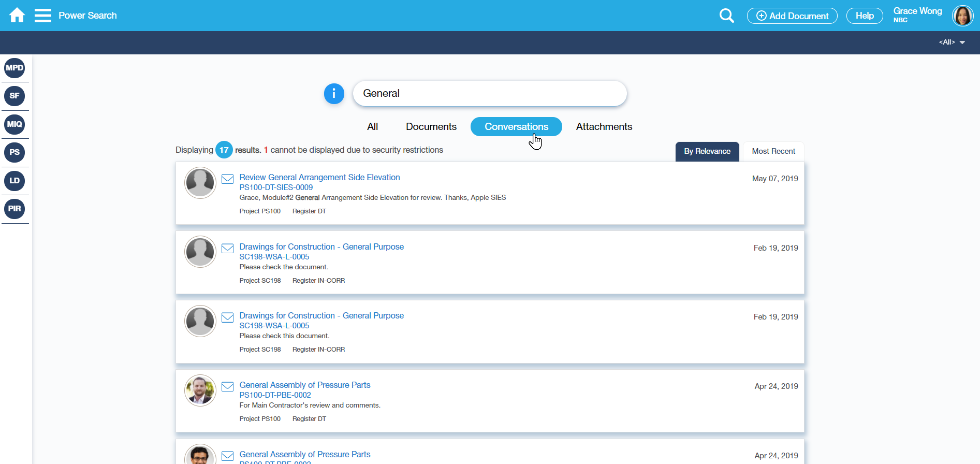Screen dimensions: 980x464
Task: Open the SF sidebar module
Action: pos(14,96)
